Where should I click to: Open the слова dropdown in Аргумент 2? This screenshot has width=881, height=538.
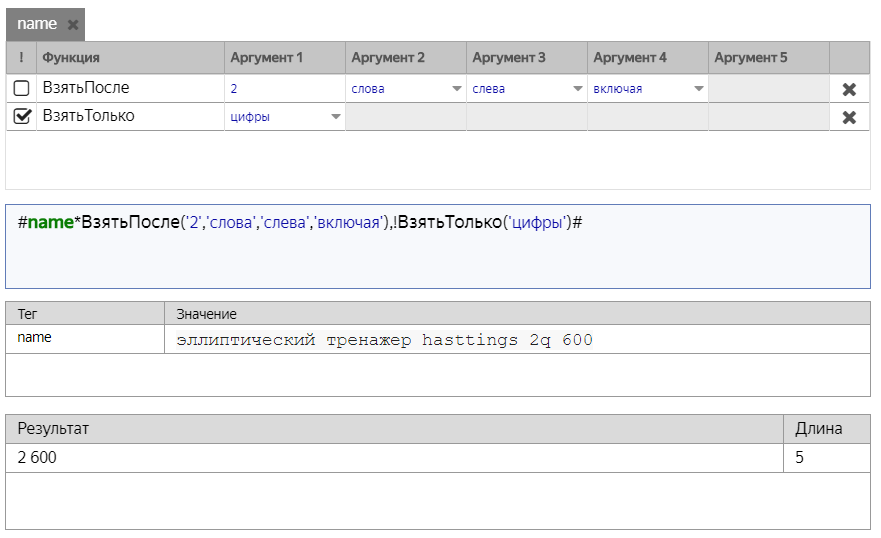pyautogui.click(x=457, y=89)
